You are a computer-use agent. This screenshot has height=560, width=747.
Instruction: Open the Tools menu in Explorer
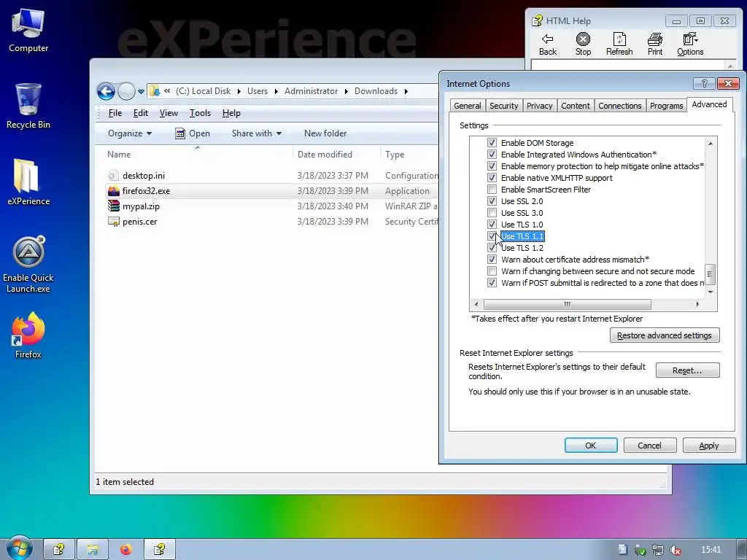pos(200,113)
